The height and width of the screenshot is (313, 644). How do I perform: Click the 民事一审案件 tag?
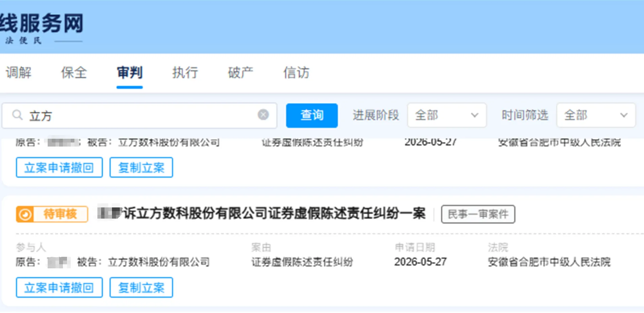tap(478, 214)
